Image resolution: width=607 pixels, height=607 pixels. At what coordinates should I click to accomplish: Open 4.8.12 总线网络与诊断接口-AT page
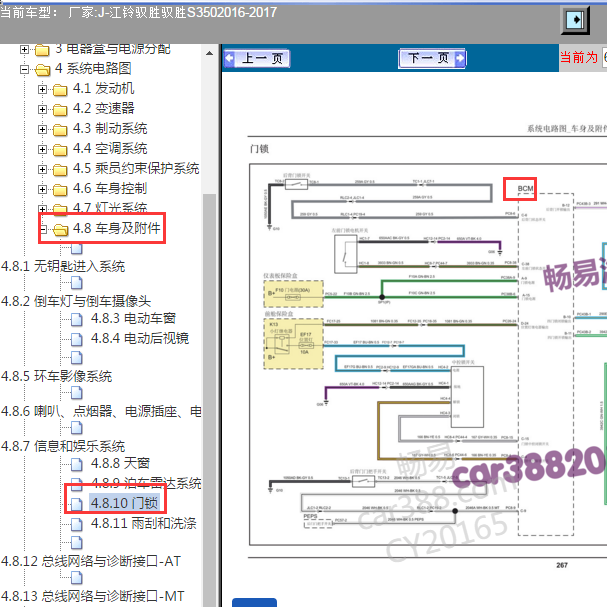91,561
